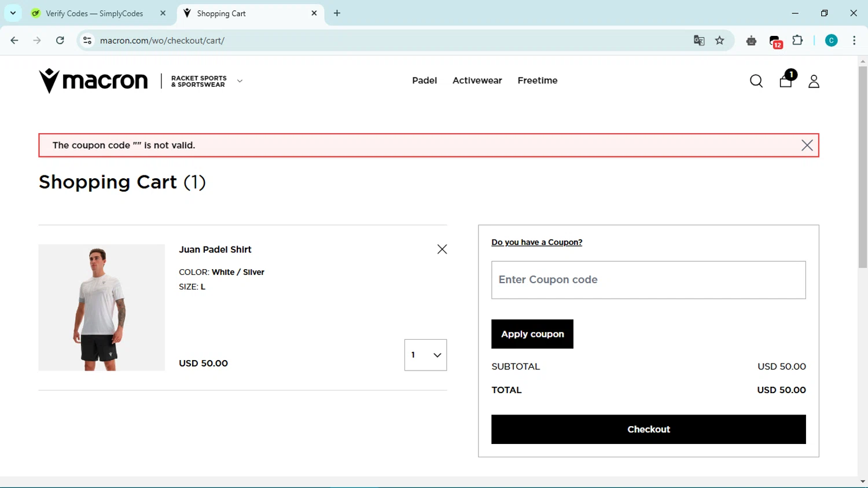Click the Apply coupon button

click(x=532, y=334)
